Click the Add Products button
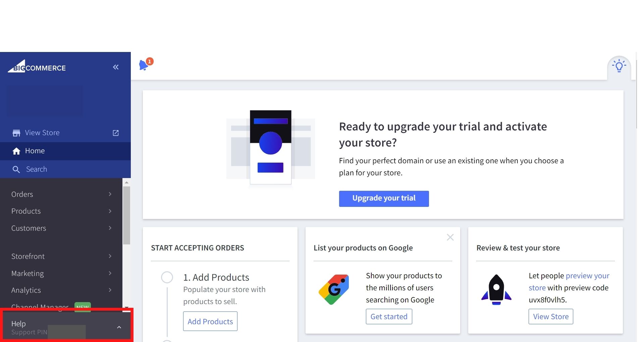 click(210, 321)
